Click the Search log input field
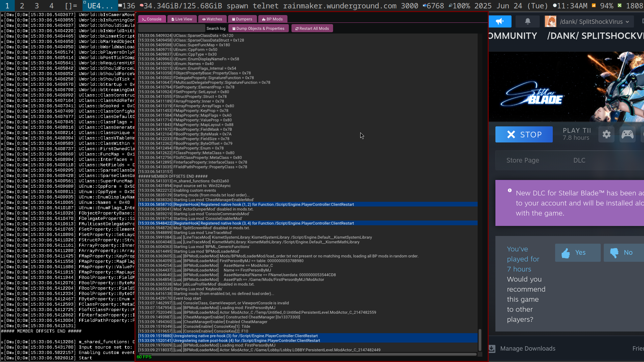The image size is (644, 362). [171, 28]
